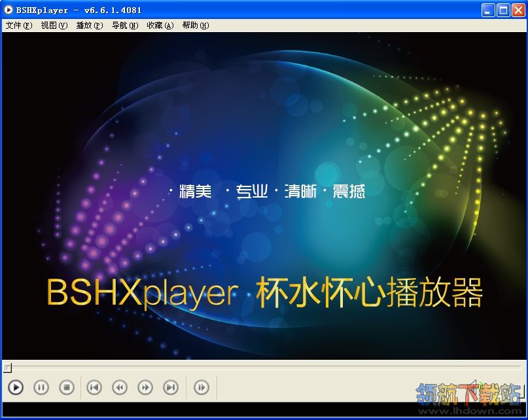Open the 帮助(H) menu
Screen dimensions: 528x420
click(x=196, y=26)
